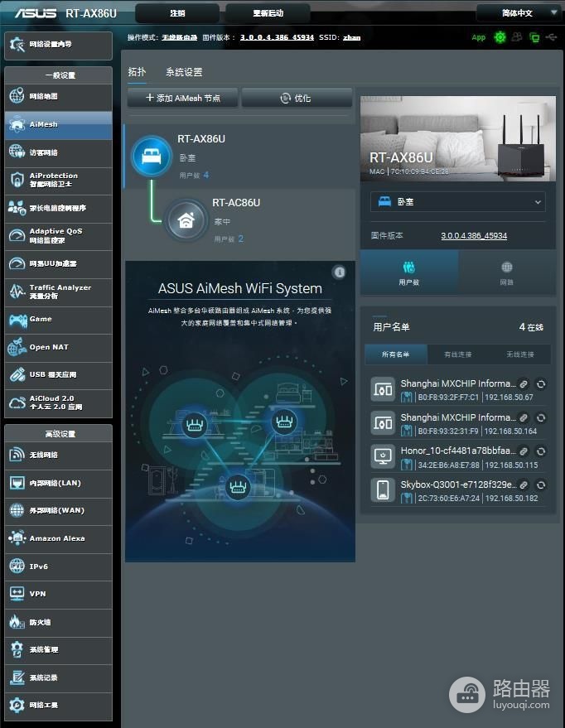
Task: Click the App link in the header
Action: 479,37
